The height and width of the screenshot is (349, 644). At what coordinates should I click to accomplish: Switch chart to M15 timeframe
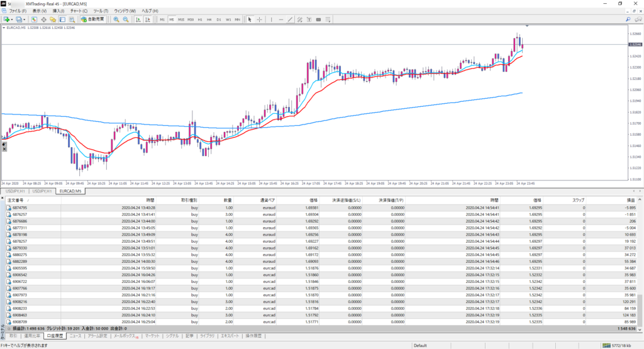[180, 19]
